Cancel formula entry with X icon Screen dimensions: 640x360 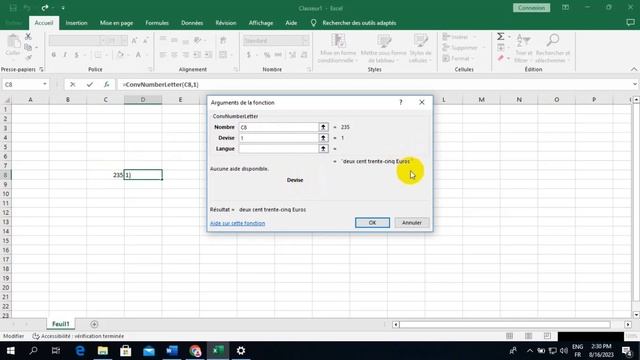73,84
